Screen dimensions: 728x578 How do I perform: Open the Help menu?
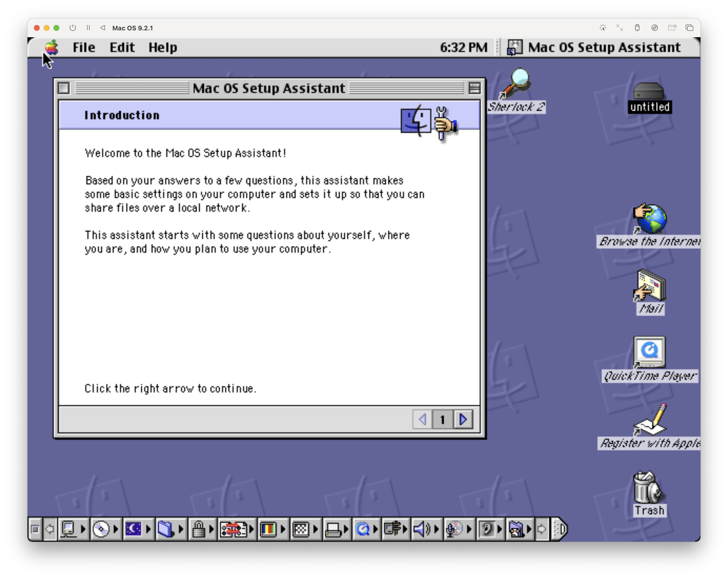(x=163, y=48)
